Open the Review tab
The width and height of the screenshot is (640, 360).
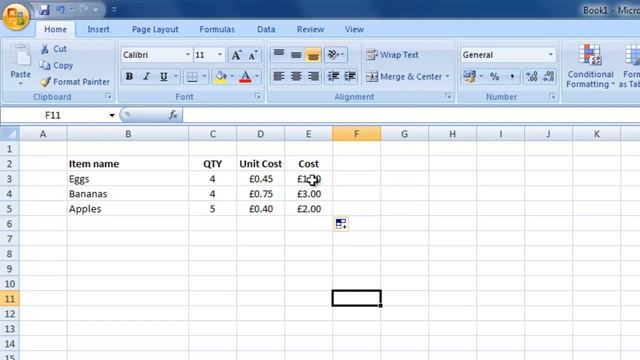tap(310, 29)
